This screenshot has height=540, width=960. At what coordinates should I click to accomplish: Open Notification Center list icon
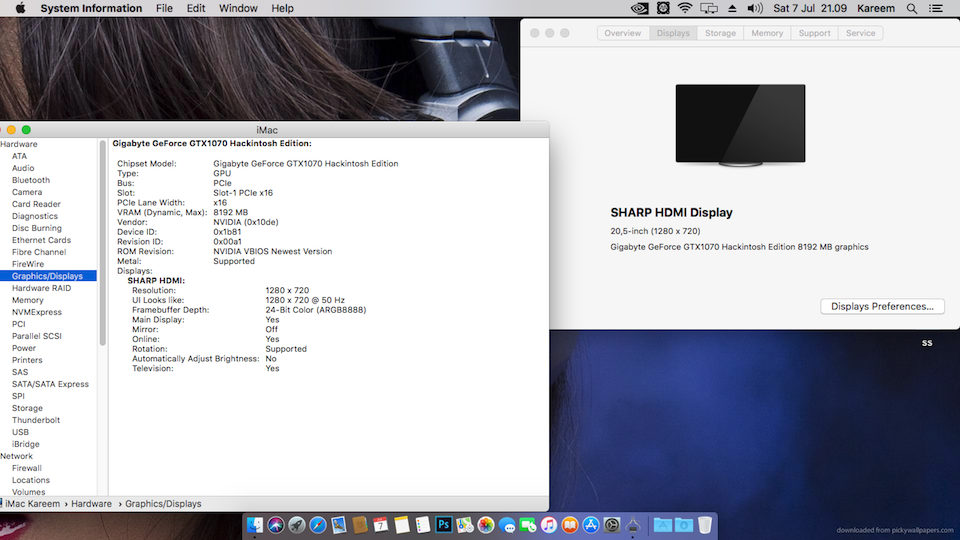pyautogui.click(x=937, y=8)
